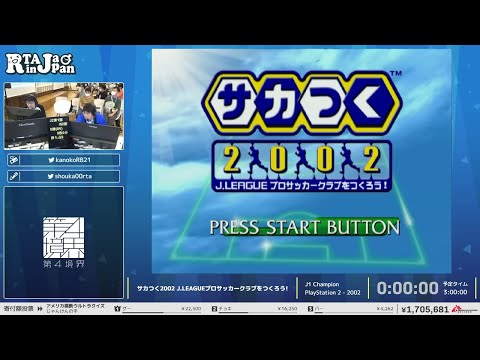480x360 pixels.
Task: Click the game title text in info bar
Action: pyautogui.click(x=212, y=288)
